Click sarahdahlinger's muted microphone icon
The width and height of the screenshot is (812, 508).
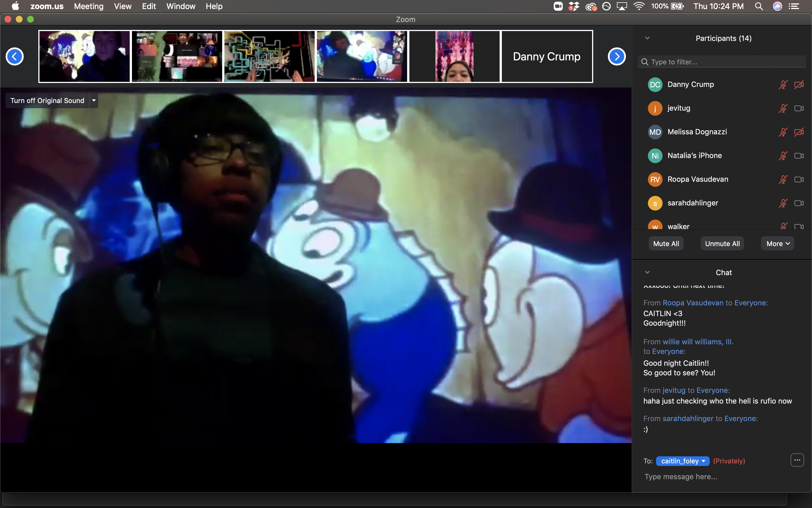pos(783,203)
